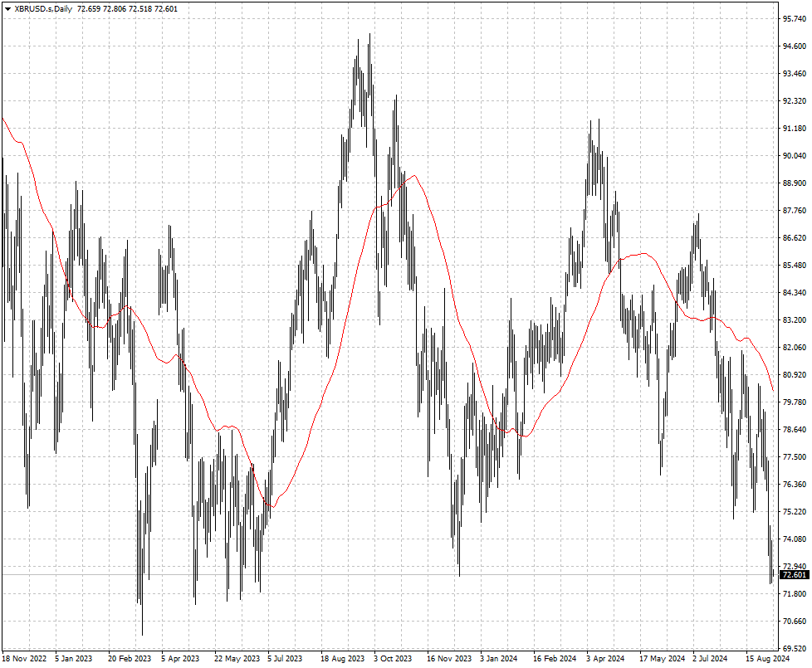
Task: Click the red moving average peak near October 2023
Action: 413,176
